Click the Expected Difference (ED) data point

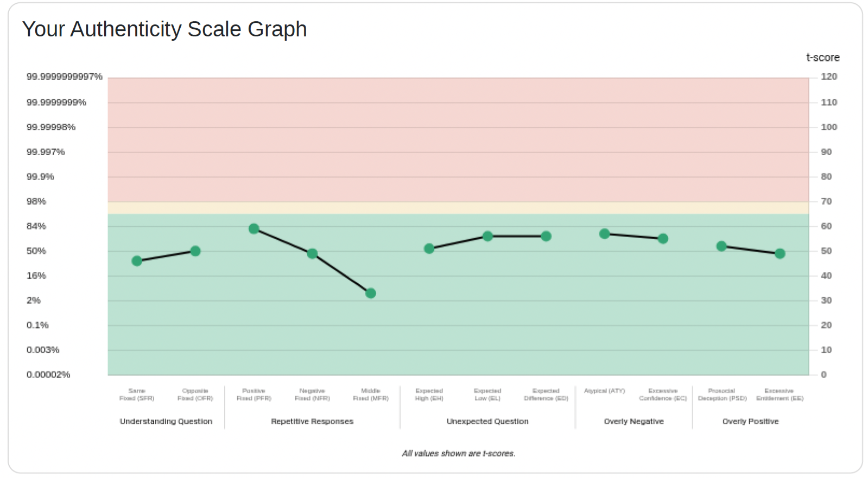click(x=546, y=237)
